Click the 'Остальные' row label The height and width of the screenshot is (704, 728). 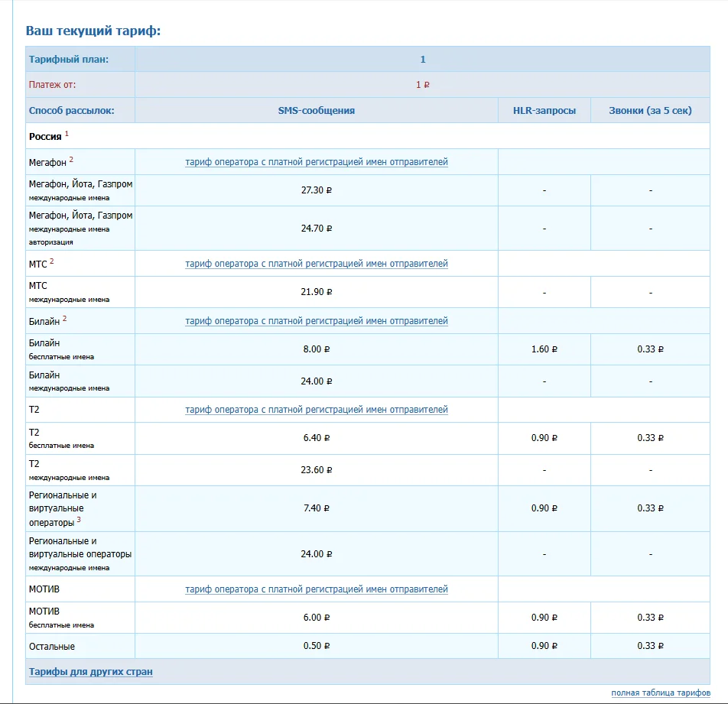click(x=51, y=647)
